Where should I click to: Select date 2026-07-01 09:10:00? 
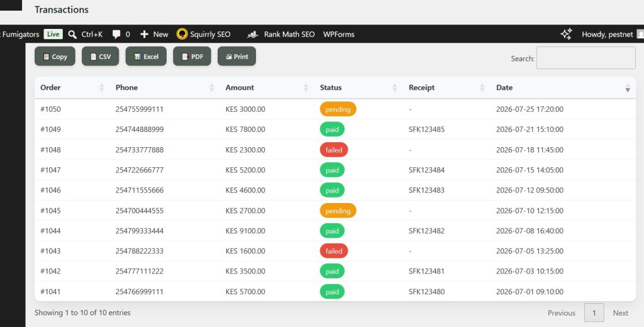(x=530, y=292)
